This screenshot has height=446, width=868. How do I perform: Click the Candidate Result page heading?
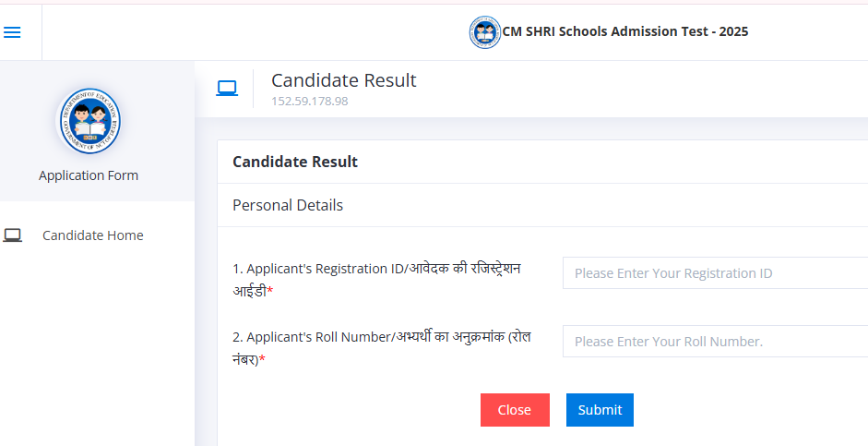(x=344, y=80)
